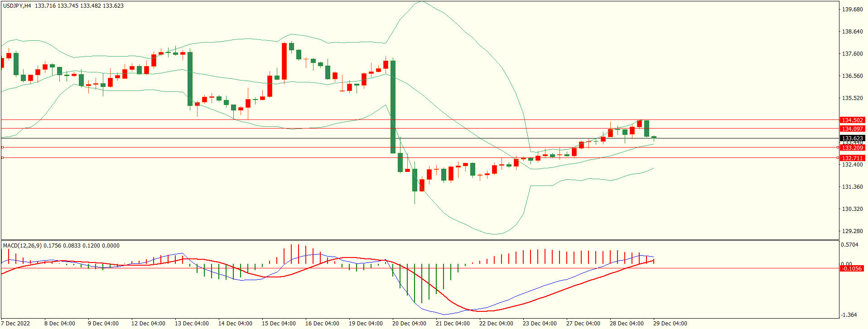
Task: Click the 7 Dec 2022 date label
Action: click(16, 324)
